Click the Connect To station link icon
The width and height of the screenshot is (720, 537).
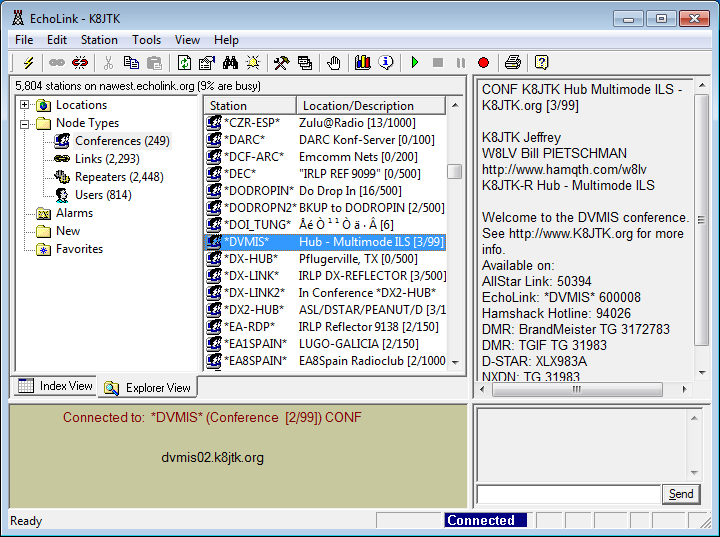point(57,62)
